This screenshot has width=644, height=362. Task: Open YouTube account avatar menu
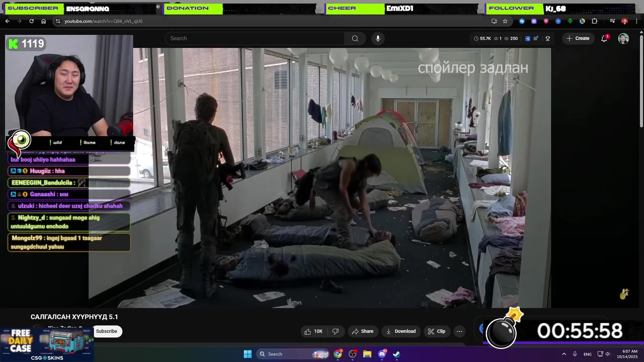click(623, 39)
